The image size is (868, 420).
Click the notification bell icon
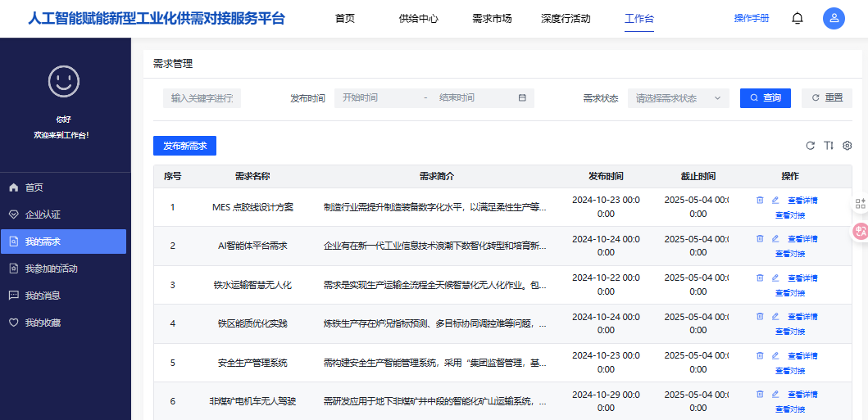[x=798, y=18]
